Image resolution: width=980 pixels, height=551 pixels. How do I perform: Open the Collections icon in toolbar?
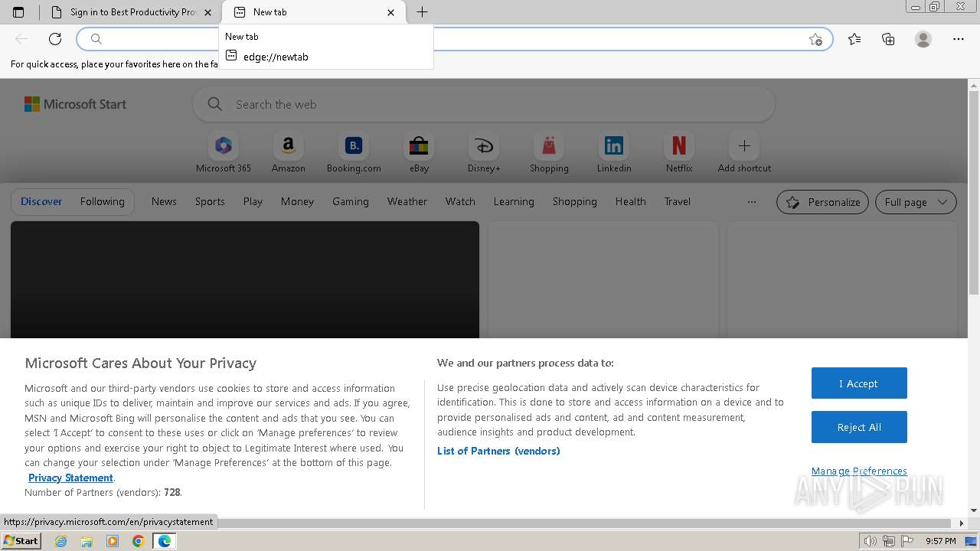(888, 39)
